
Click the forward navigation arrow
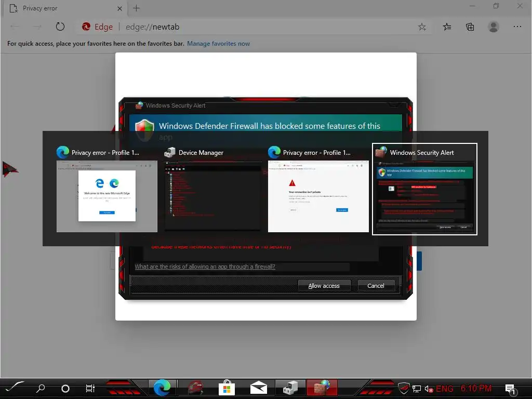tap(37, 27)
